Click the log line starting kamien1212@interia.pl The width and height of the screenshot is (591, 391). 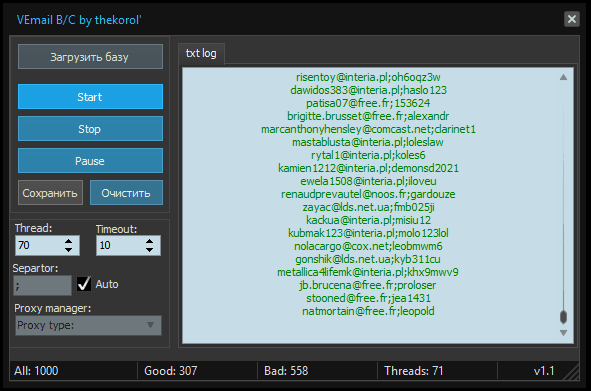[x=368, y=168]
